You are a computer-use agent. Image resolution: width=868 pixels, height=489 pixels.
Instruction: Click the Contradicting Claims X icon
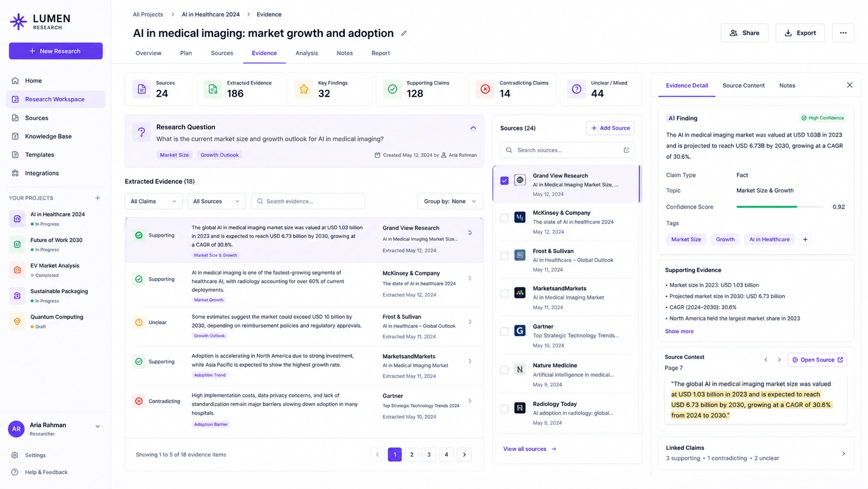[485, 89]
